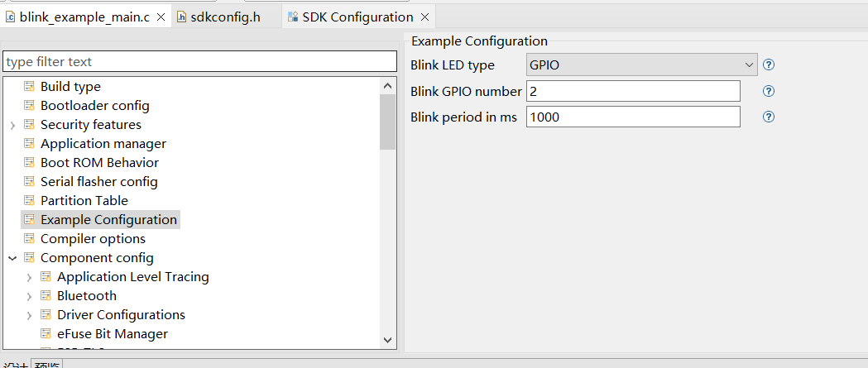Click the scroll down arrow of tree scrollbar
Image resolution: width=868 pixels, height=368 pixels.
[388, 340]
